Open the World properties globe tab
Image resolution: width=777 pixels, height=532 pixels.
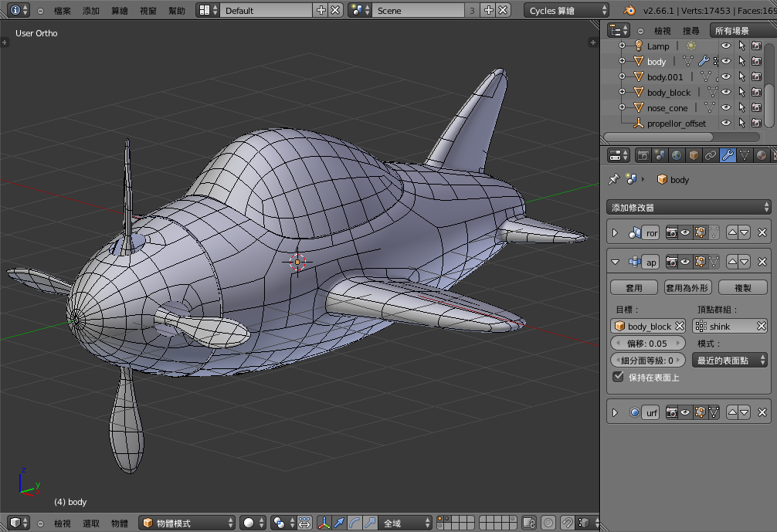point(677,155)
